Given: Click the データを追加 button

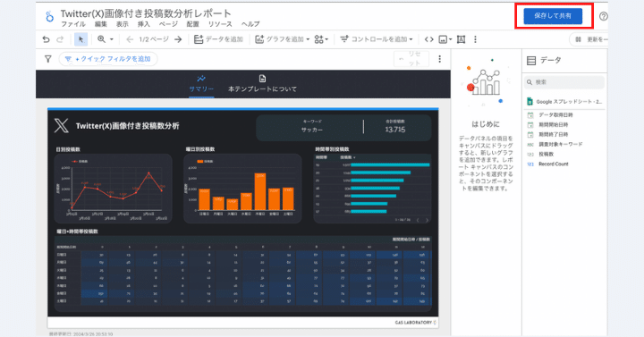Looking at the screenshot, I should pyautogui.click(x=218, y=39).
